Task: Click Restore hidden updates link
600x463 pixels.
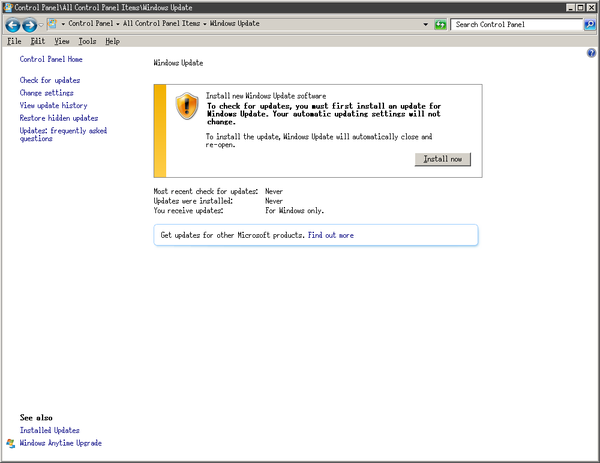Action: (59, 118)
